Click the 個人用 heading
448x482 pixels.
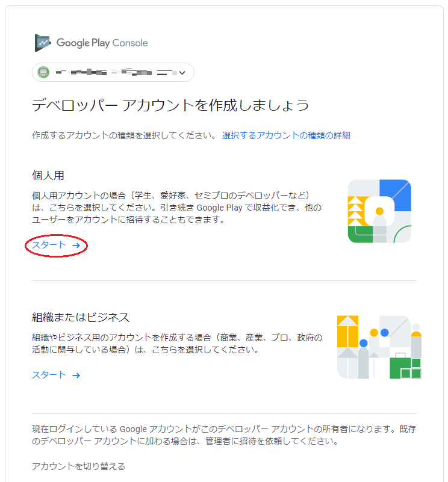click(x=48, y=176)
